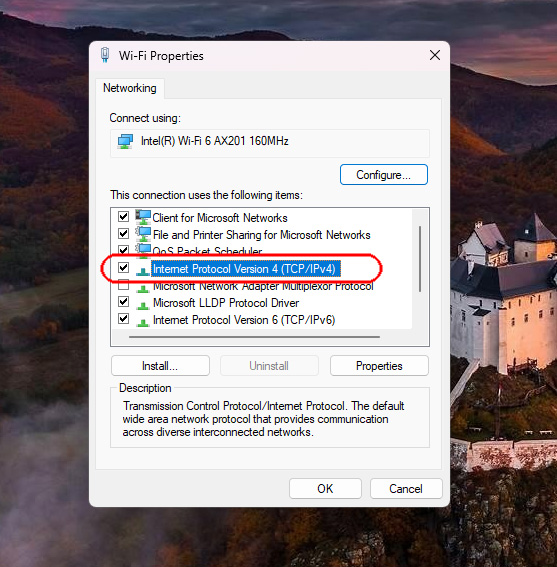
Task: Click the Transmission Control Protocol description text
Action: (263, 419)
